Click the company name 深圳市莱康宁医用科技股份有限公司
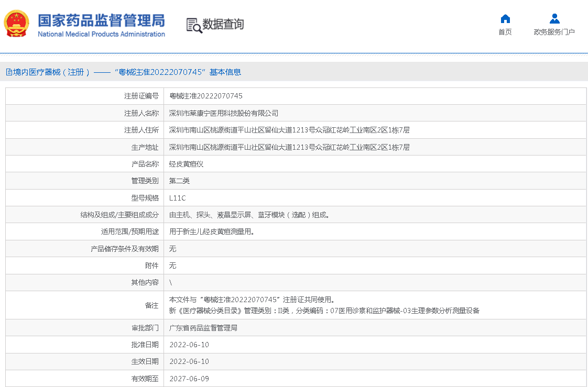This screenshot has height=387, width=588. pyautogui.click(x=224, y=113)
